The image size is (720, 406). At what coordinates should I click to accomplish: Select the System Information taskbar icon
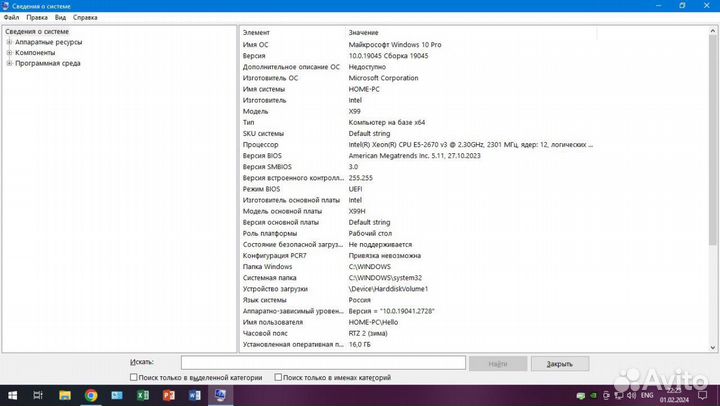click(x=220, y=395)
